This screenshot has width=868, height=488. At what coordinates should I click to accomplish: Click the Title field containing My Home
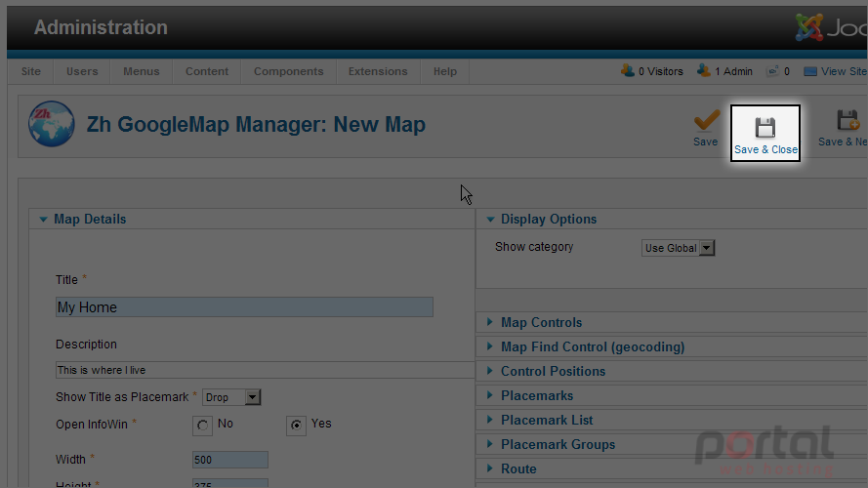244,307
